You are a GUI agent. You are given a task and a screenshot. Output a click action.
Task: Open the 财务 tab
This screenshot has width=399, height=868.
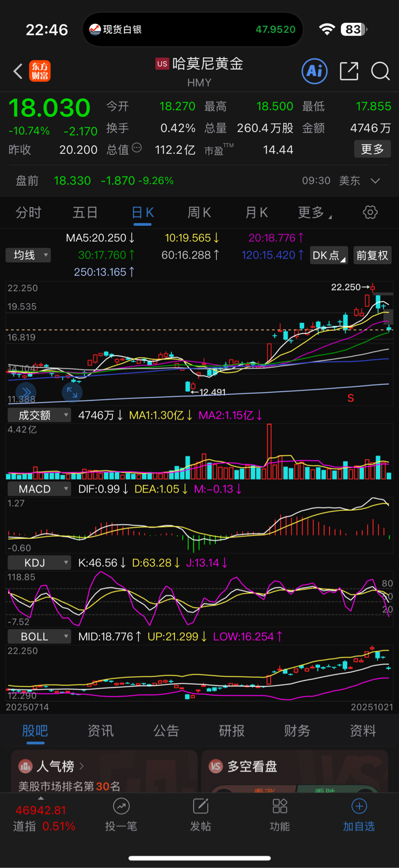(x=297, y=731)
